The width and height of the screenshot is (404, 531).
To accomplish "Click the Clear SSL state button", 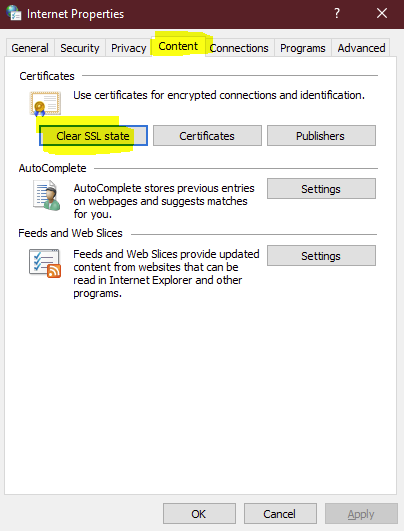I will (x=93, y=136).
